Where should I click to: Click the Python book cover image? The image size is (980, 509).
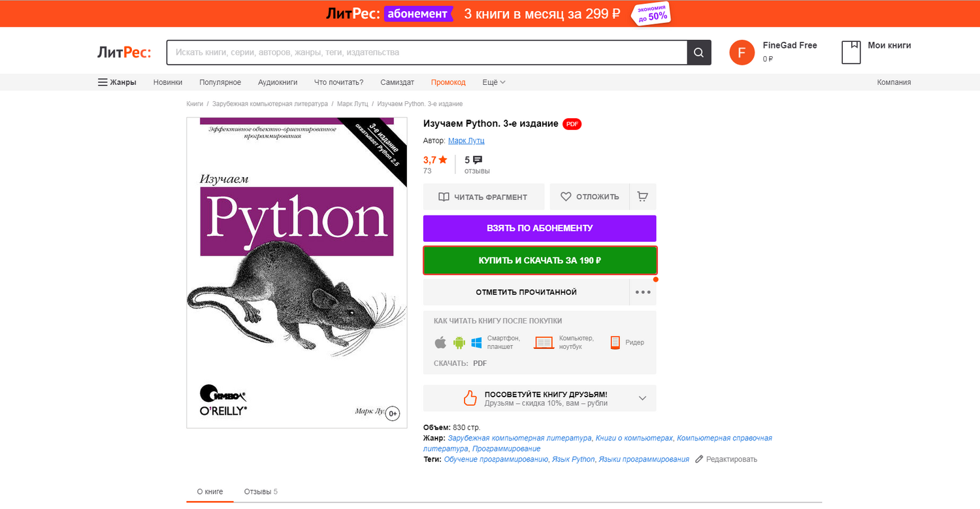point(296,272)
